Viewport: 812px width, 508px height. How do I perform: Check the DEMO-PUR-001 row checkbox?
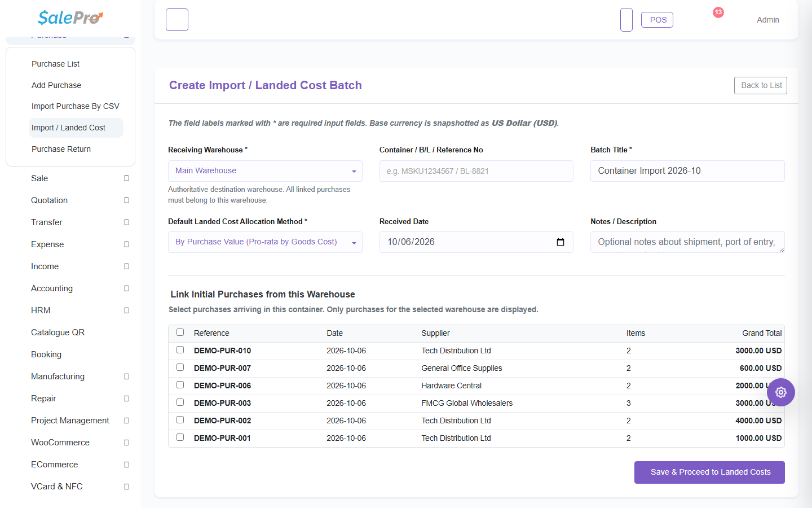180,437
